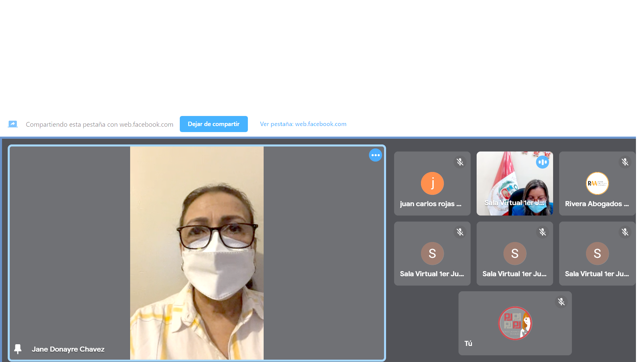Viewport: 644px width, 362px height.
Task: Click Jane Donayre Chavez main video feed
Action: [197, 253]
